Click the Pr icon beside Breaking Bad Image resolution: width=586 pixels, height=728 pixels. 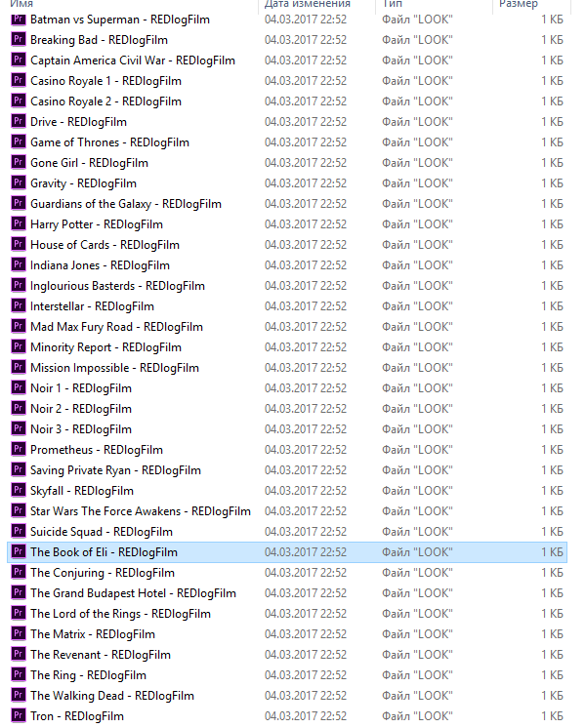[19, 40]
